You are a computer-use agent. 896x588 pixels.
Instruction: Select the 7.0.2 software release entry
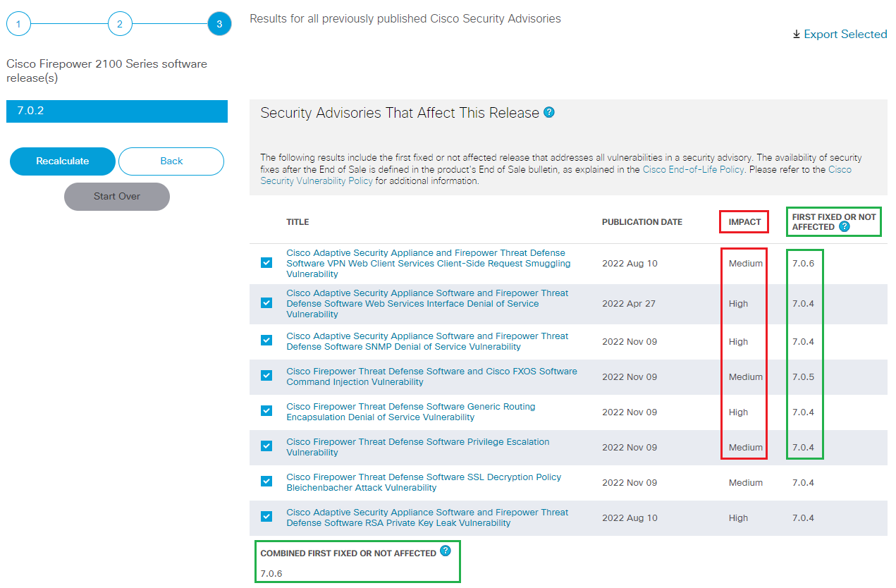(116, 111)
